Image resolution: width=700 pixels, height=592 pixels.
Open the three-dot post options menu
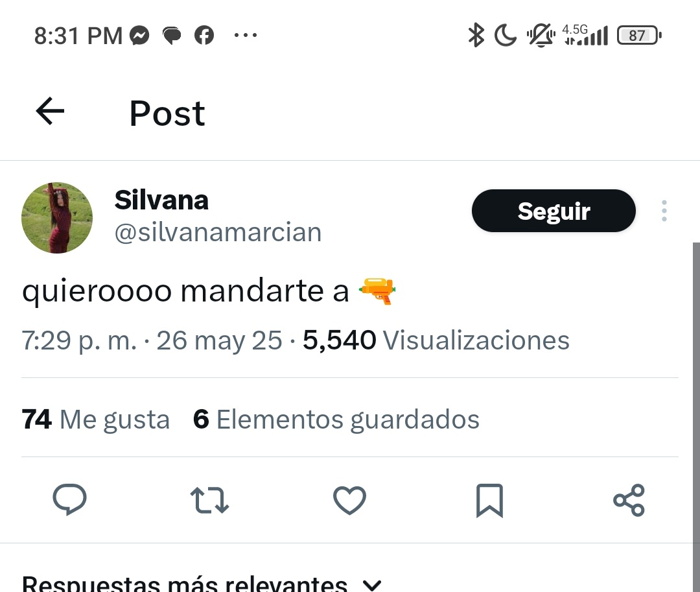click(x=664, y=211)
